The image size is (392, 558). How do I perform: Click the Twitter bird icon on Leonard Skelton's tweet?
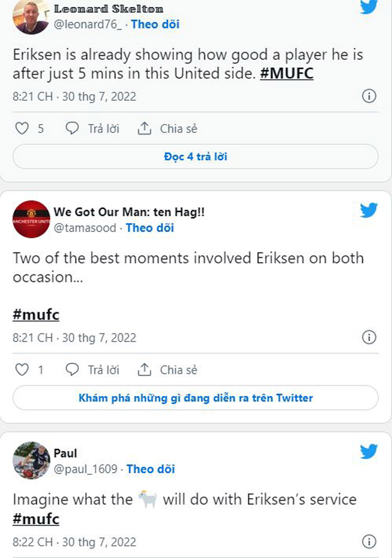pyautogui.click(x=369, y=6)
